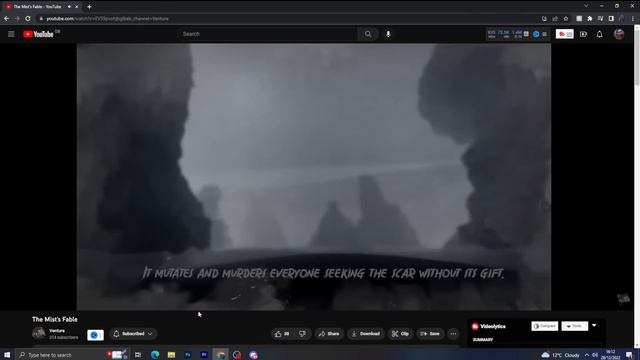This screenshot has width=640, height=360.
Task: Save the video to a playlist
Action: tap(430, 334)
